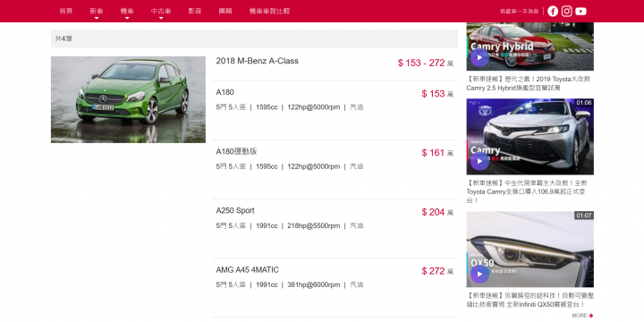
Task: Expand the 機車 dropdown menu
Action: click(126, 12)
